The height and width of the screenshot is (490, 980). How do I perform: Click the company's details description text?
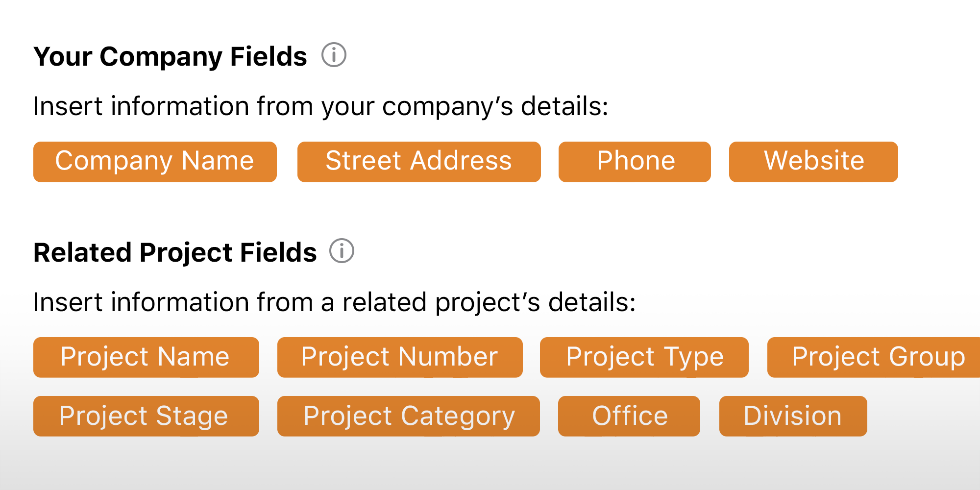coord(320,106)
